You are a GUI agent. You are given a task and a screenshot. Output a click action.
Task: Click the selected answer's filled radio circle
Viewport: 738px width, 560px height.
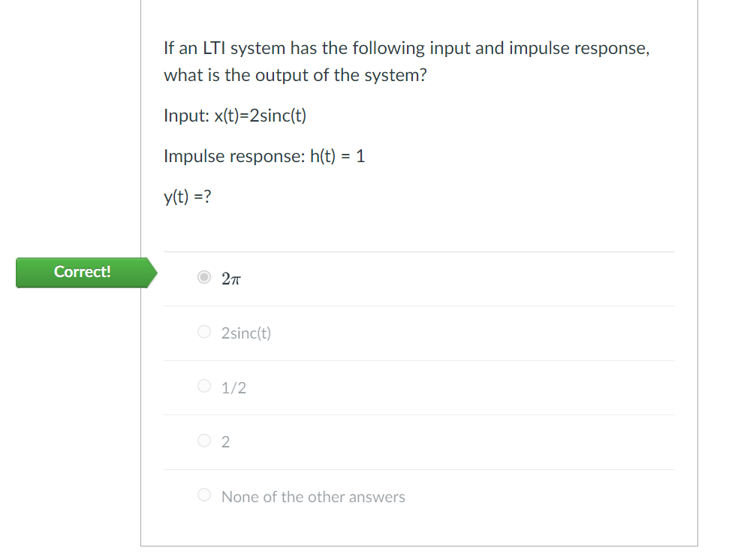203,278
